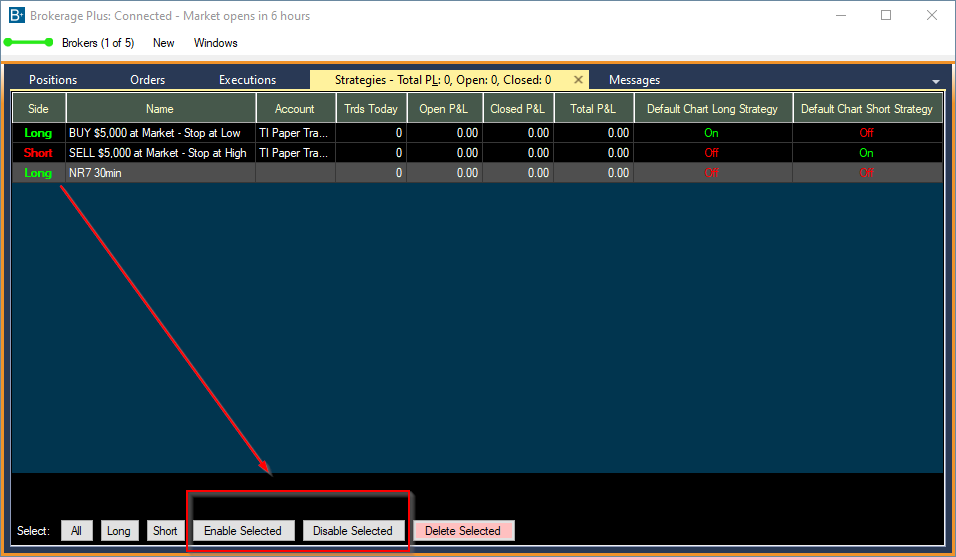Click the Select All button

pos(76,531)
